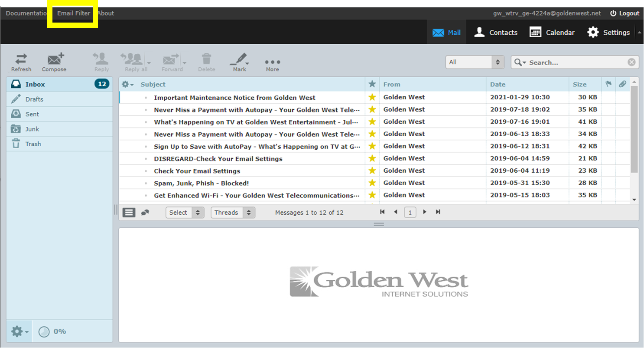Image resolution: width=644 pixels, height=348 pixels.
Task: Click the More actions icon
Action: click(272, 62)
